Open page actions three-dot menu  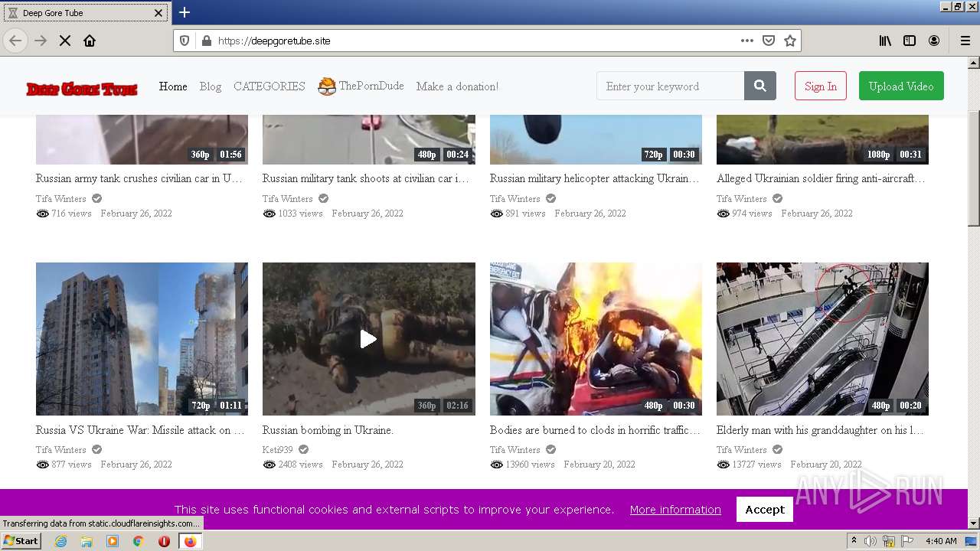tap(747, 41)
